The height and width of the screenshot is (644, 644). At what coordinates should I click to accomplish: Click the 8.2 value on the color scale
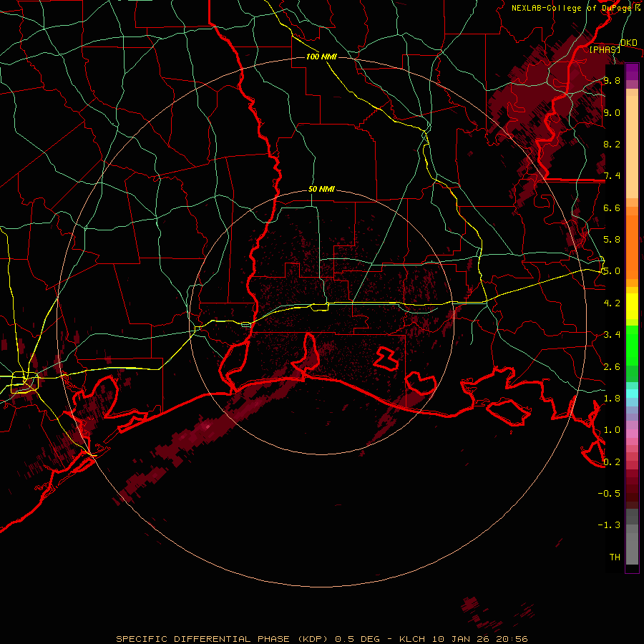pyautogui.click(x=612, y=144)
